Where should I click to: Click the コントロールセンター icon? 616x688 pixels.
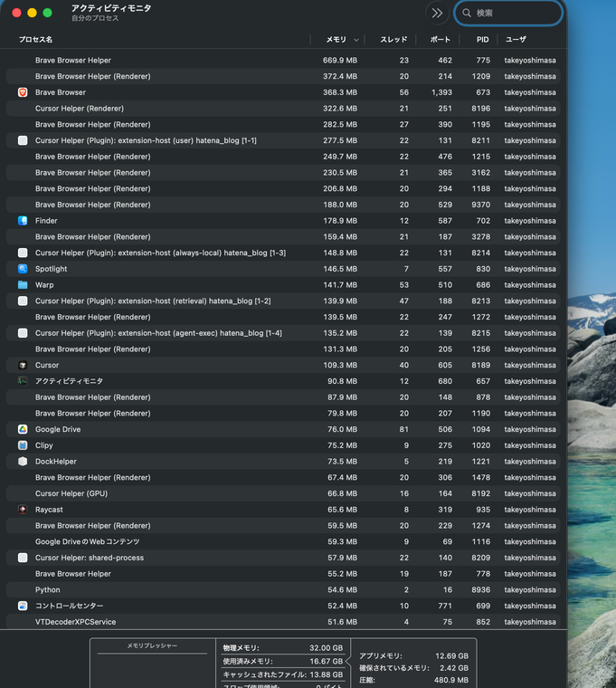click(23, 606)
